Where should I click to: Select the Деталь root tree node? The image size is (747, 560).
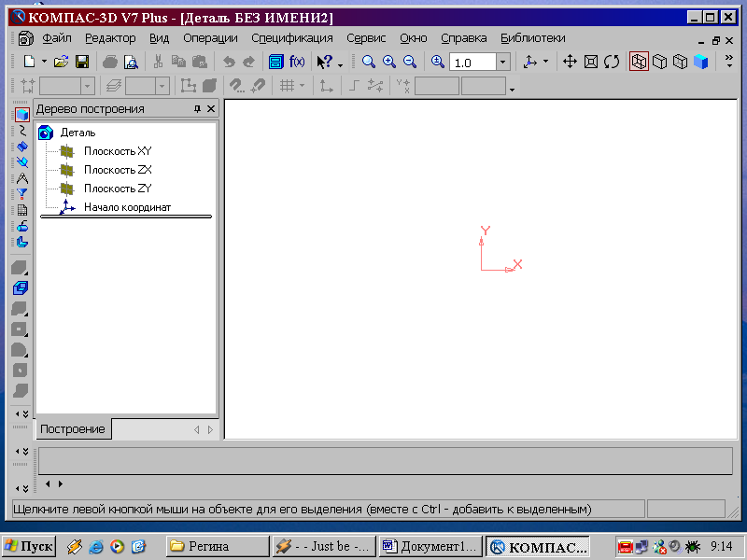78,133
